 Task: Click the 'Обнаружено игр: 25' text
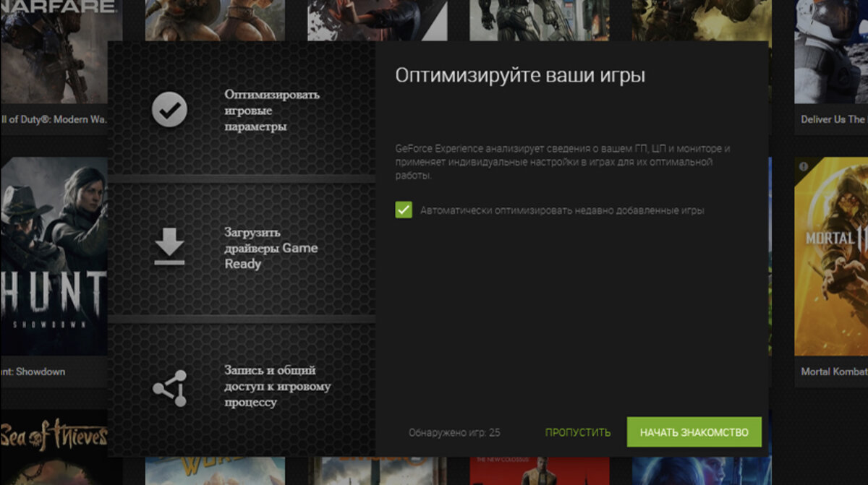454,432
